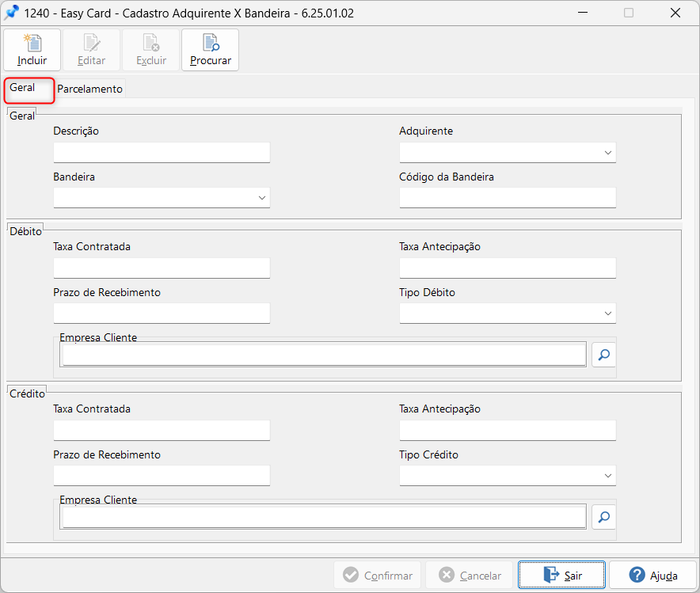Screen dimensions: 700x593
Task: Close the Easy Card window
Action: [x=675, y=13]
